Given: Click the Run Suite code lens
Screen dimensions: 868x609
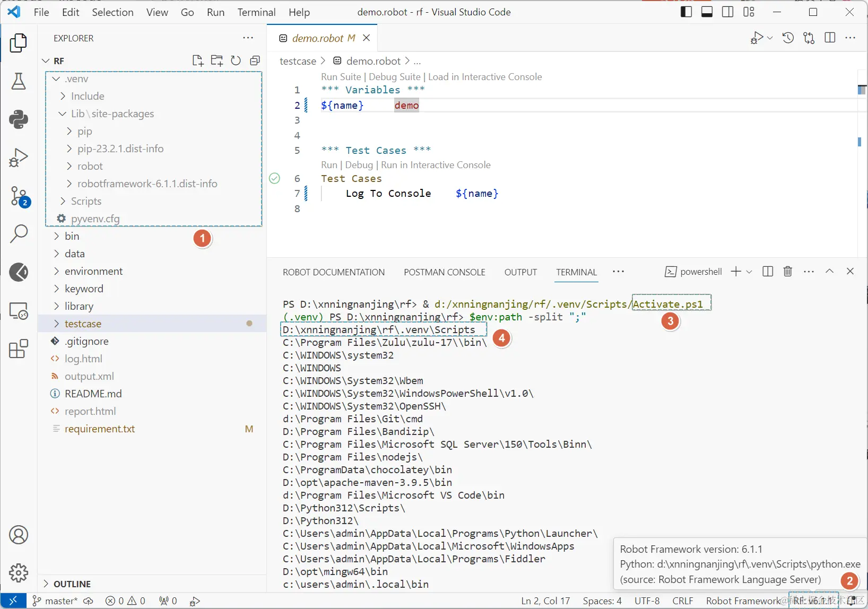Looking at the screenshot, I should [341, 77].
